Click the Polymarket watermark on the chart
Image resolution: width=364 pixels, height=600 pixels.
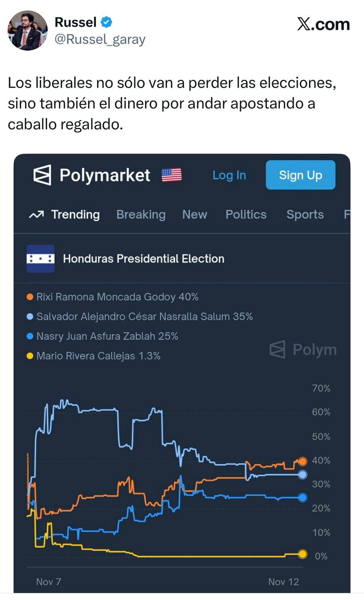click(303, 350)
